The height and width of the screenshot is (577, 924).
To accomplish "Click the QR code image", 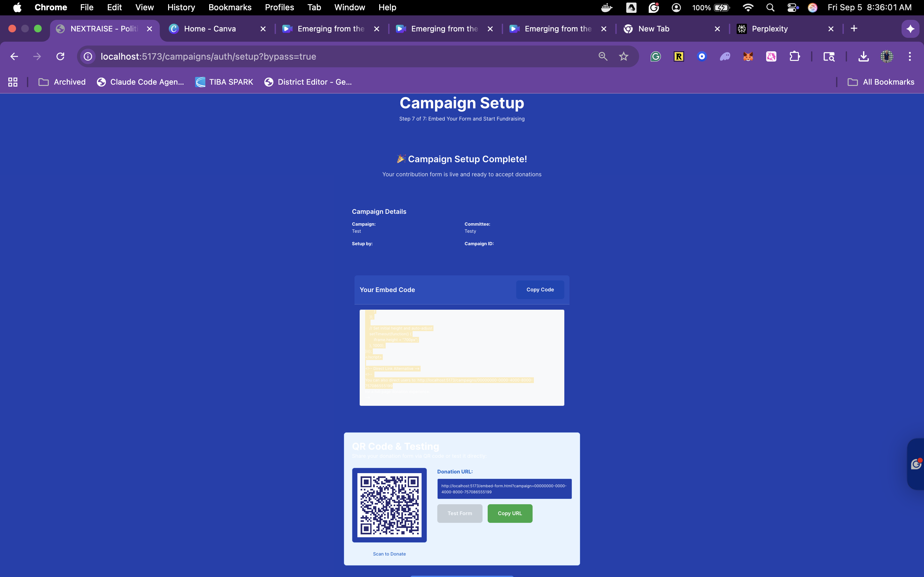I will [389, 505].
